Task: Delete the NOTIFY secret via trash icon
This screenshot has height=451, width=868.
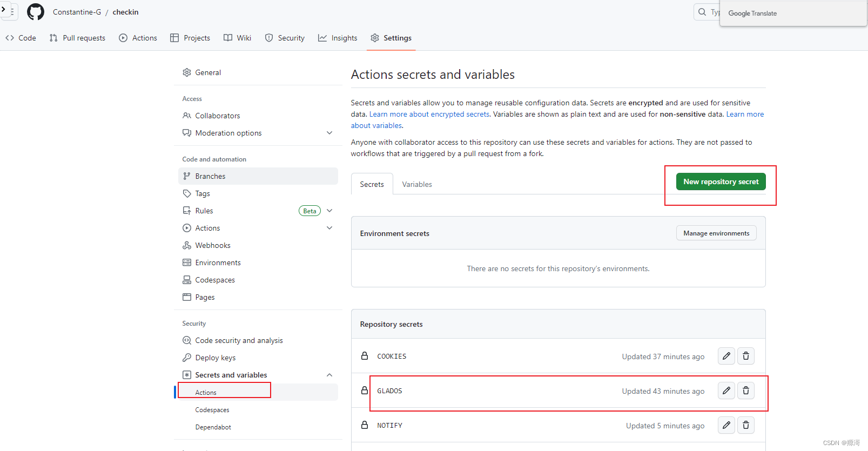Action: (x=746, y=425)
